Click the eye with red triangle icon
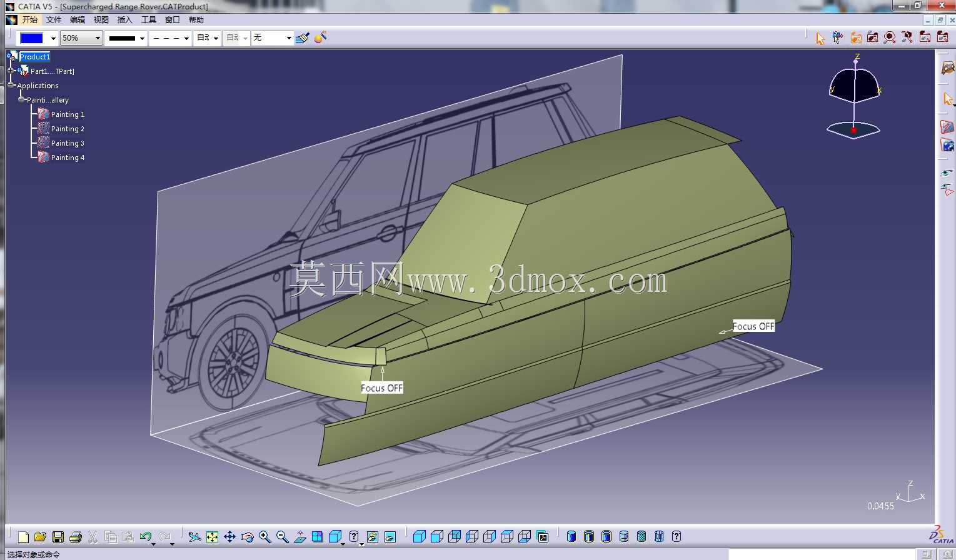956x560 pixels. tap(947, 189)
